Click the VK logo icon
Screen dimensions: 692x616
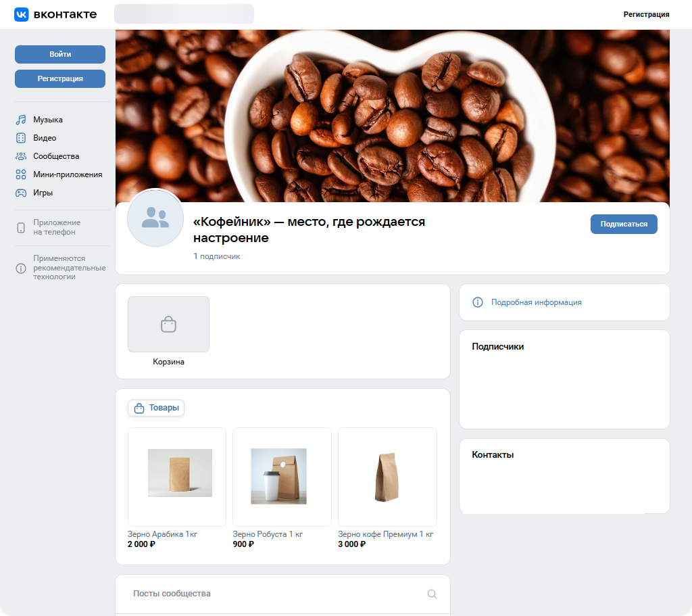click(22, 15)
